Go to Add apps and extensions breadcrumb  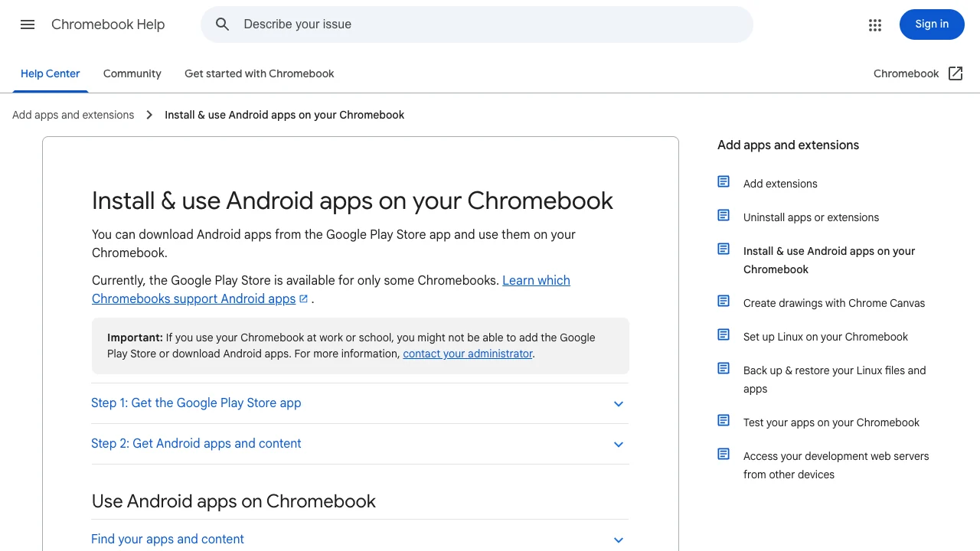coord(73,115)
